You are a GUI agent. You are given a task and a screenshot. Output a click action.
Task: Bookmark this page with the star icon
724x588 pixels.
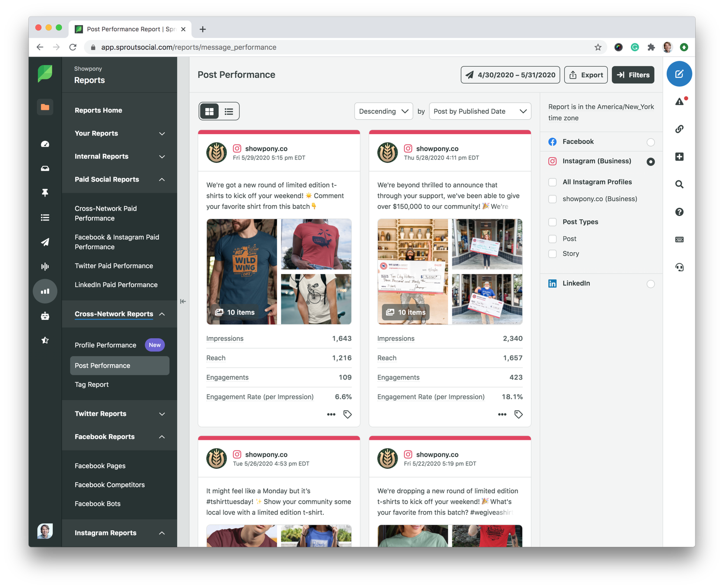click(x=598, y=47)
